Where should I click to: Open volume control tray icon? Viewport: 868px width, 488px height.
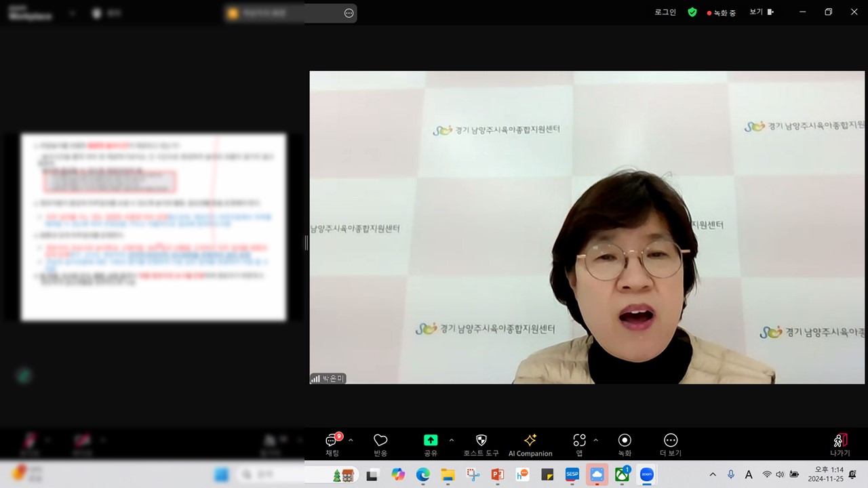pos(780,475)
